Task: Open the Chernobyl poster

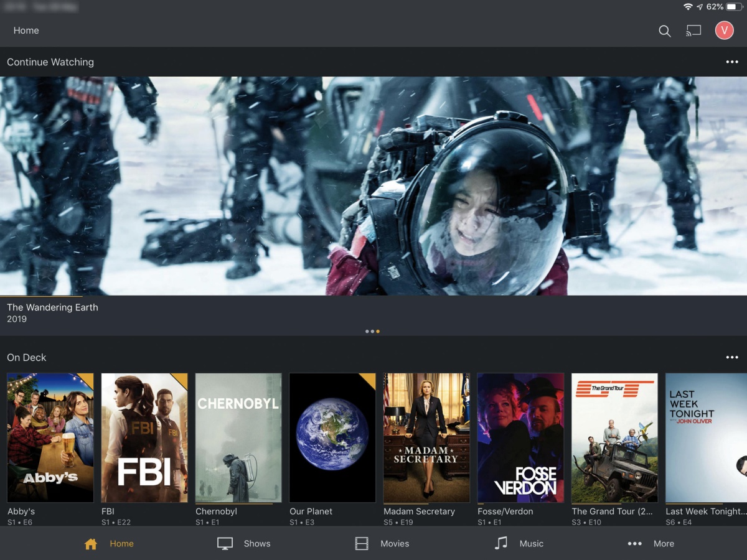Action: coord(238,437)
